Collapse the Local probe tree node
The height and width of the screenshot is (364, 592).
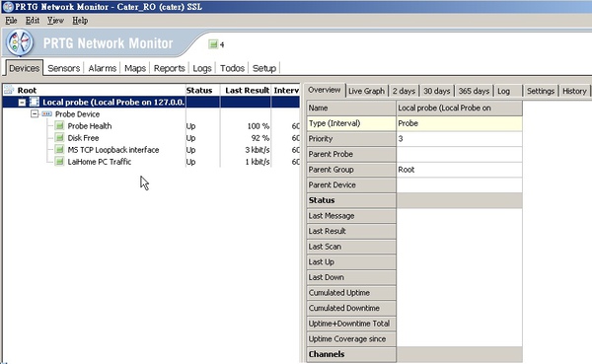coord(23,103)
